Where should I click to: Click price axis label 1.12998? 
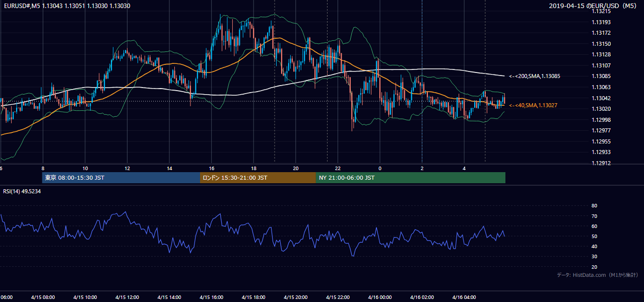pos(601,120)
